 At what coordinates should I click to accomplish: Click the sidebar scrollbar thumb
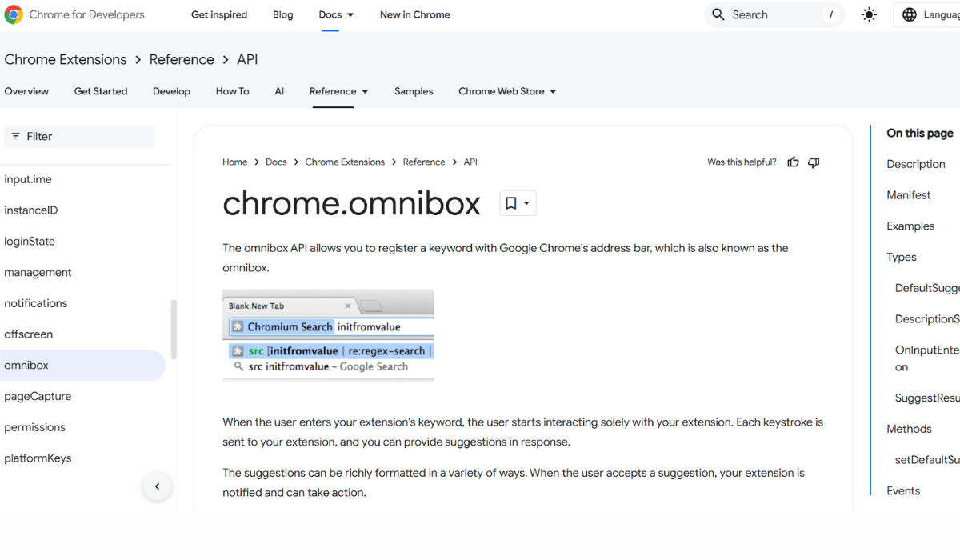pyautogui.click(x=174, y=330)
